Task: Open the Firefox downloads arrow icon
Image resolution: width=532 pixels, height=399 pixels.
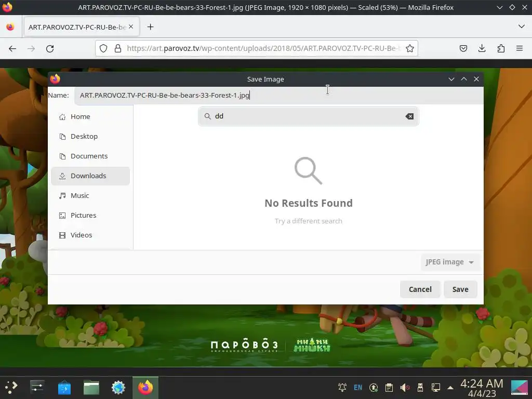Action: click(482, 48)
